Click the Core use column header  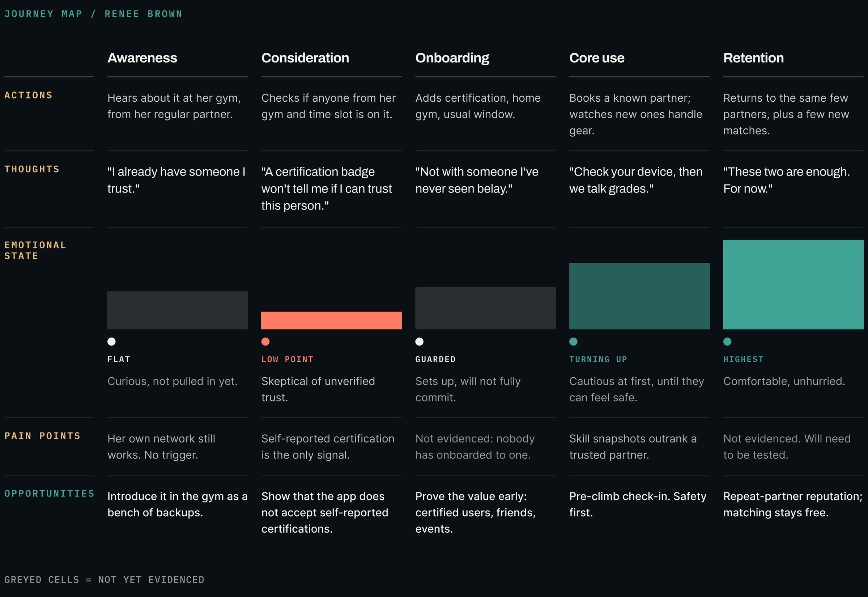tap(597, 58)
